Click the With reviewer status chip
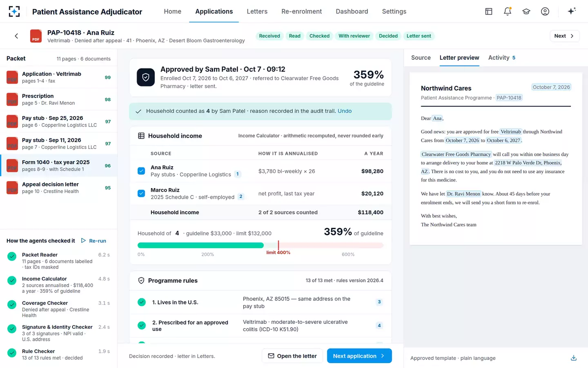 [354, 36]
